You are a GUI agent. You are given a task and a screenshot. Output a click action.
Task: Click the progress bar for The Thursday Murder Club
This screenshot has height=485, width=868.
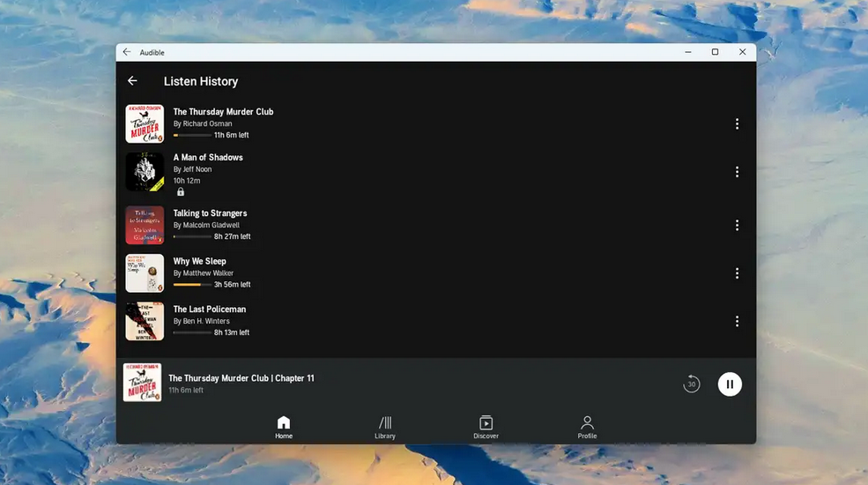tap(192, 135)
